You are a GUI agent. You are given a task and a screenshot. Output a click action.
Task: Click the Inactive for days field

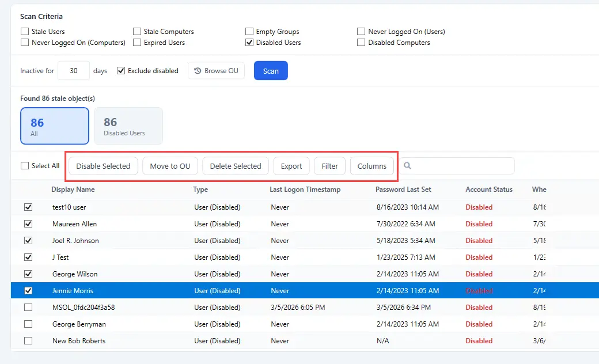pyautogui.click(x=74, y=71)
